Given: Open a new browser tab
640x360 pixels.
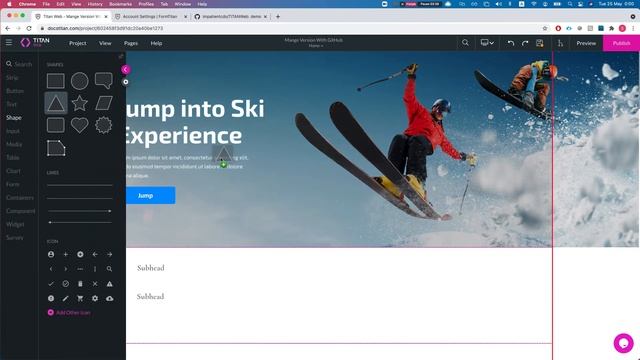Looking at the screenshot, I should click(x=278, y=16).
